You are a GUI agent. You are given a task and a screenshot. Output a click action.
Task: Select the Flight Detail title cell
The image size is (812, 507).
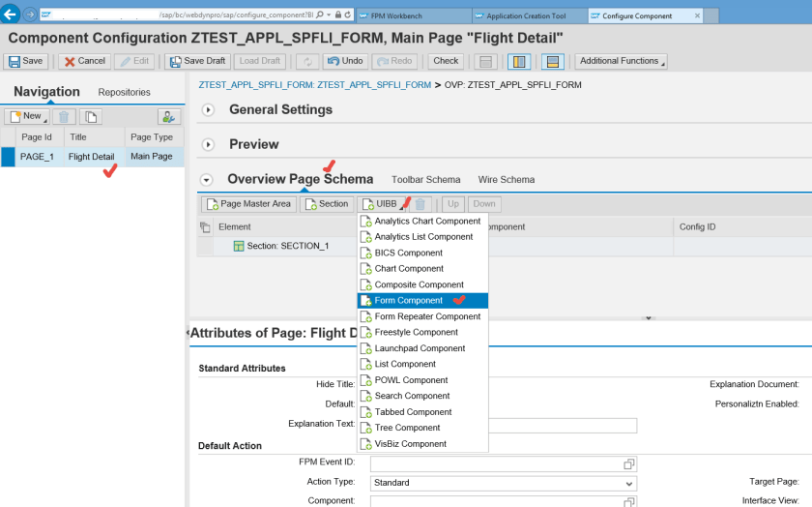[x=94, y=157]
